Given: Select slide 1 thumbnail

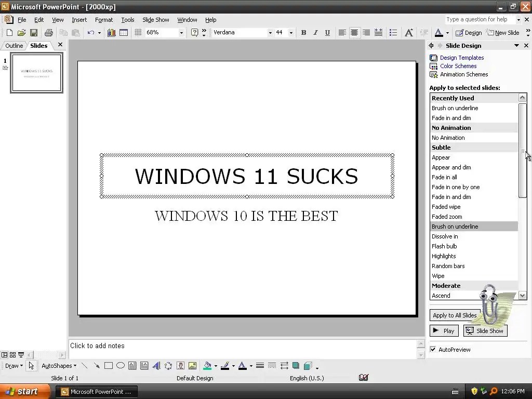Looking at the screenshot, I should [x=37, y=73].
